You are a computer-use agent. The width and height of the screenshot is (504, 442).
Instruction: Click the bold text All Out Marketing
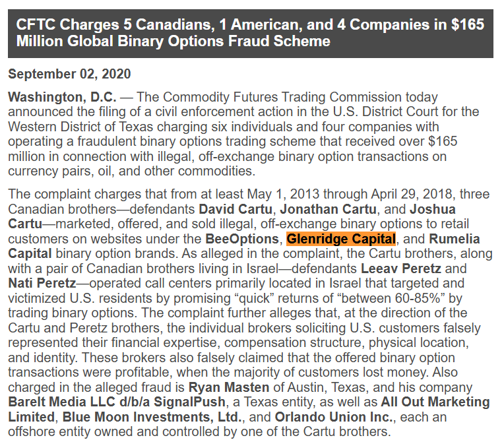pyautogui.click(x=435, y=402)
